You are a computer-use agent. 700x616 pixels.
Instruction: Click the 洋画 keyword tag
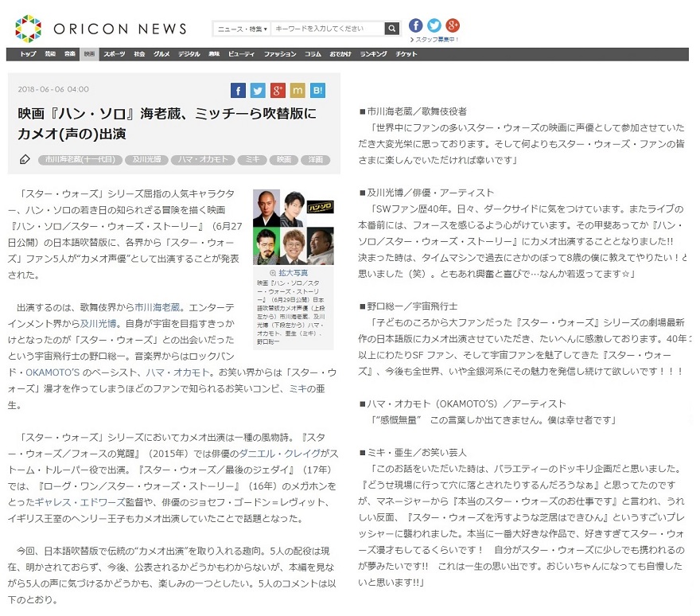coord(315,159)
